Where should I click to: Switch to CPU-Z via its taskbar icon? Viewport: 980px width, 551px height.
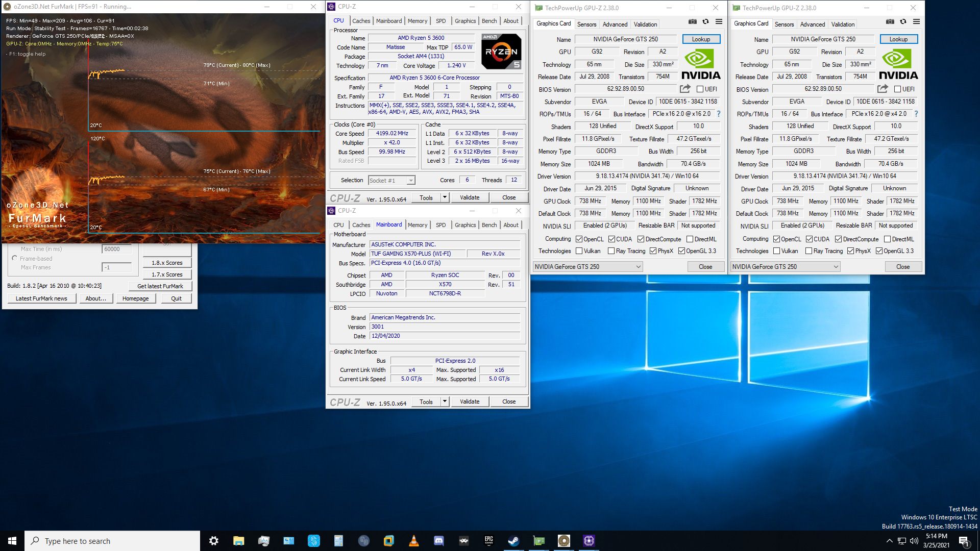tap(589, 541)
